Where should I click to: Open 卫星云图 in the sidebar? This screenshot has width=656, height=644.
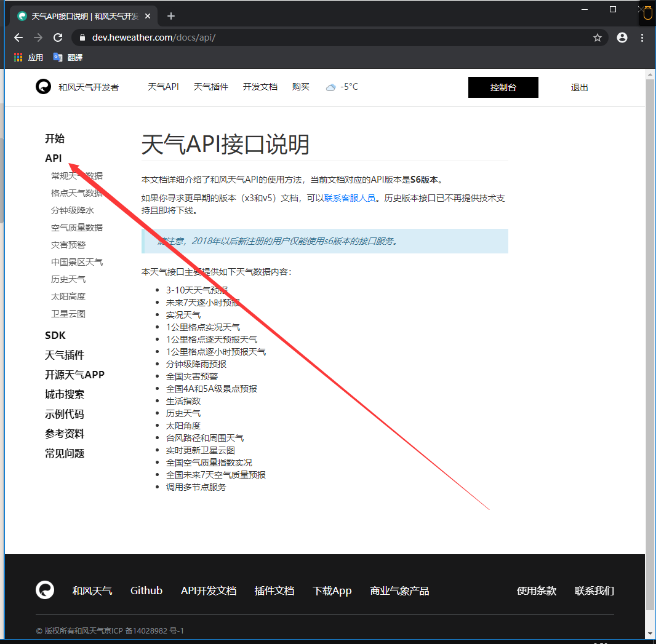68,314
